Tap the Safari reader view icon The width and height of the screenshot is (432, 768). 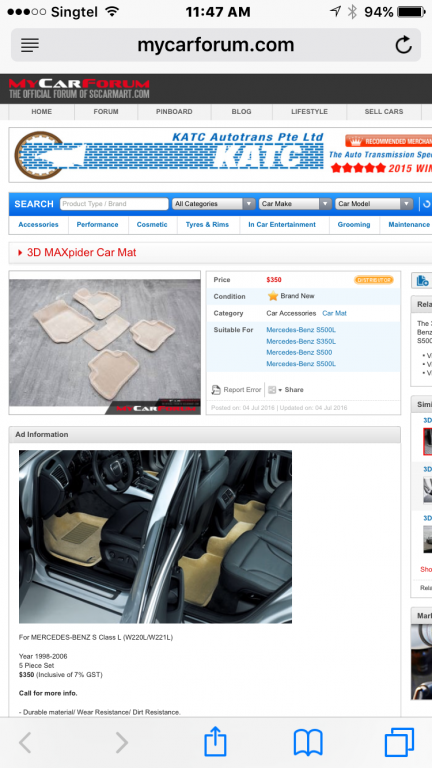tap(30, 45)
